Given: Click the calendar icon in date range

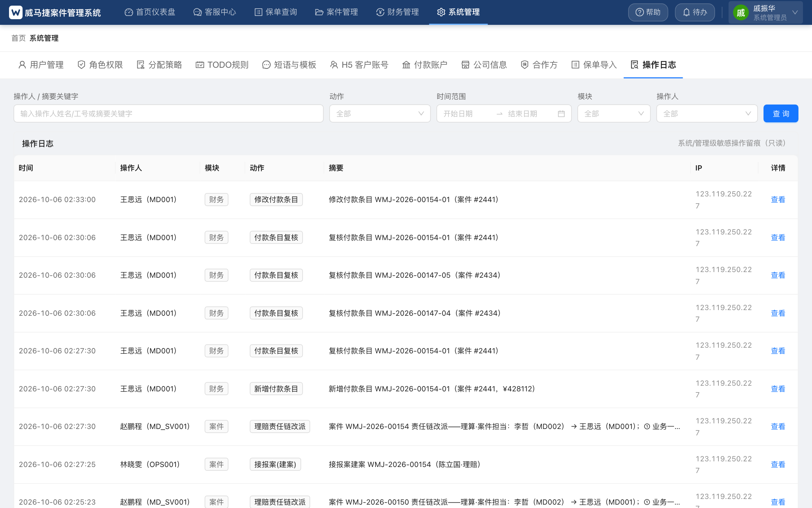Looking at the screenshot, I should (x=561, y=114).
